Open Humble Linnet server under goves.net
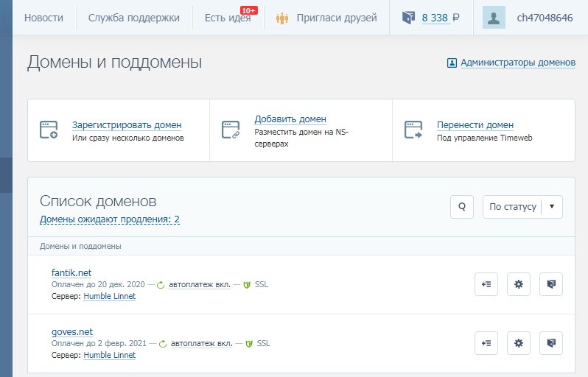The width and height of the screenshot is (588, 377). pos(109,355)
